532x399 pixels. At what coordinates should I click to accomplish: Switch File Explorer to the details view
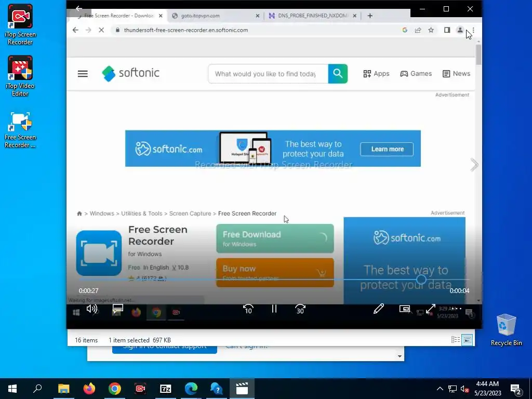click(456, 340)
